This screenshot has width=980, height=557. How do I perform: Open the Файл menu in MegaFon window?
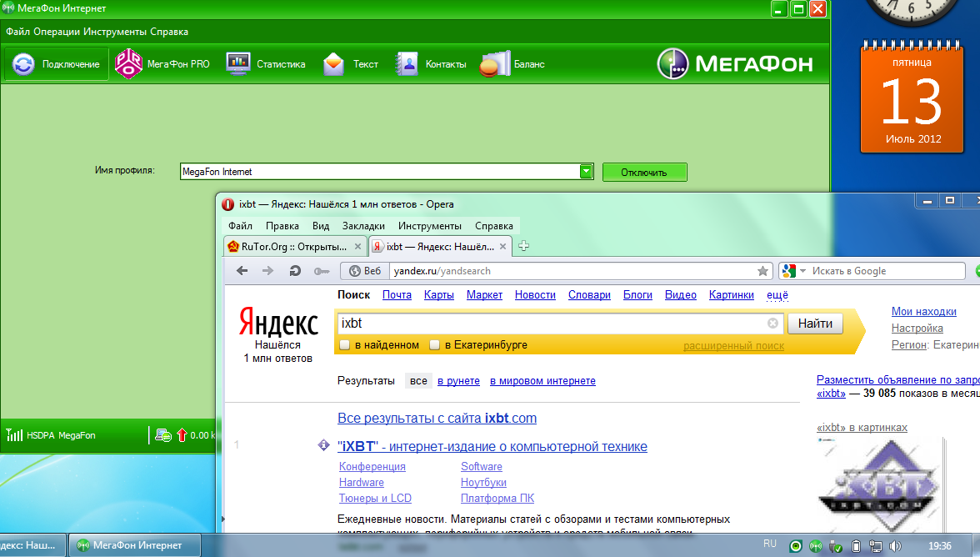point(18,32)
